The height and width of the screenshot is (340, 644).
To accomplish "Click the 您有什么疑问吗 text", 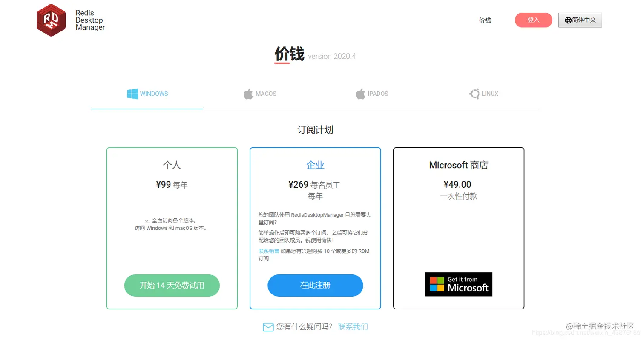I will click(x=304, y=327).
